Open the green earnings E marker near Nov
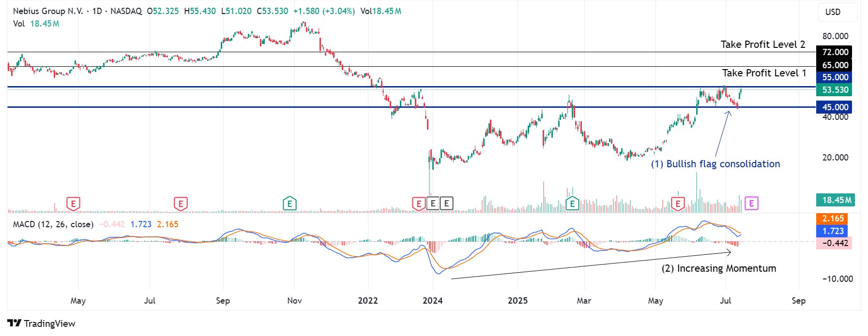The width and height of the screenshot is (868, 336). 289,204
